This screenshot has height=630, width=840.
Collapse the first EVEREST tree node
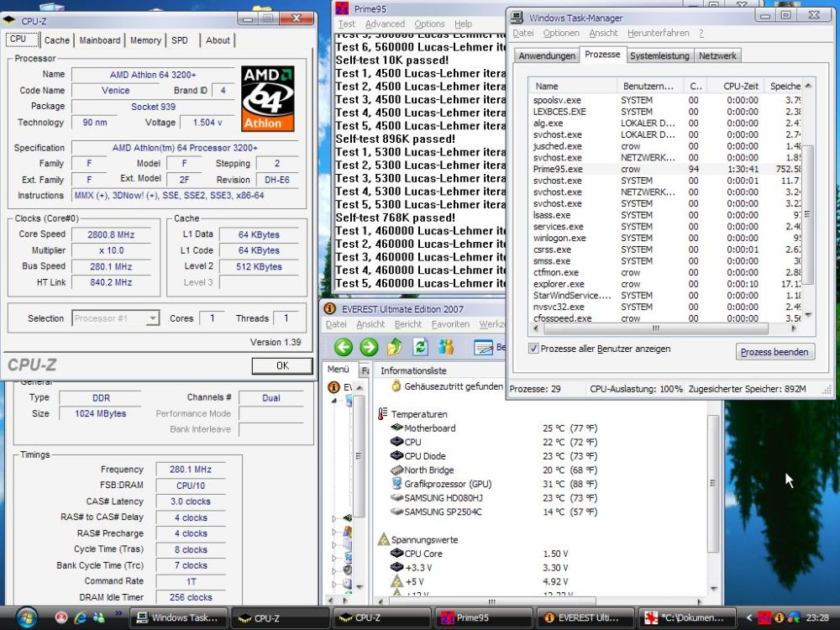(x=333, y=400)
